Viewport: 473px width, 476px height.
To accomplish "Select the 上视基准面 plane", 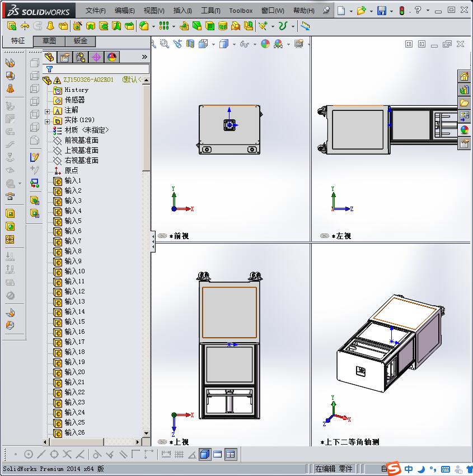I will [81, 150].
